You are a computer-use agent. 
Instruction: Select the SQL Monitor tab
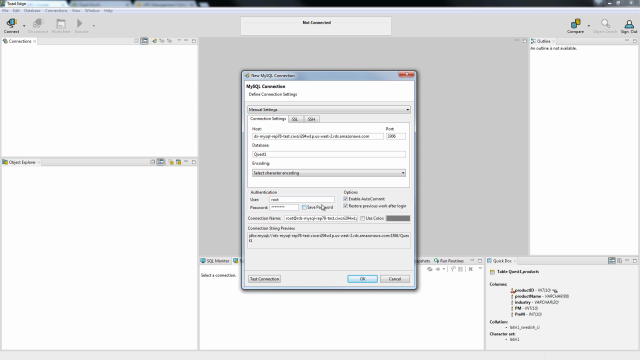(x=215, y=261)
